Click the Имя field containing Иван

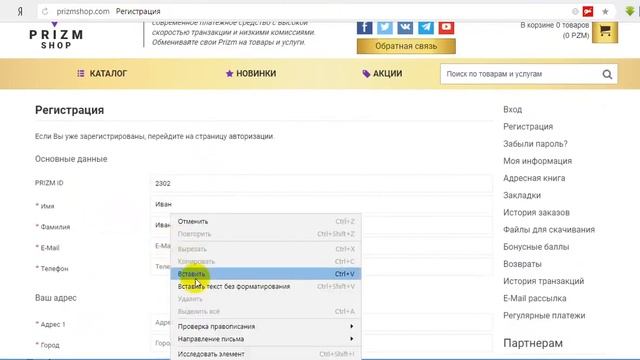[x=322, y=204]
